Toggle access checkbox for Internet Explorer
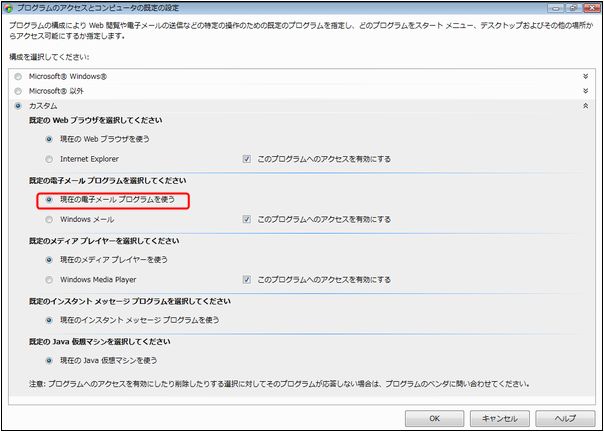The width and height of the screenshot is (604, 432). pyautogui.click(x=247, y=159)
